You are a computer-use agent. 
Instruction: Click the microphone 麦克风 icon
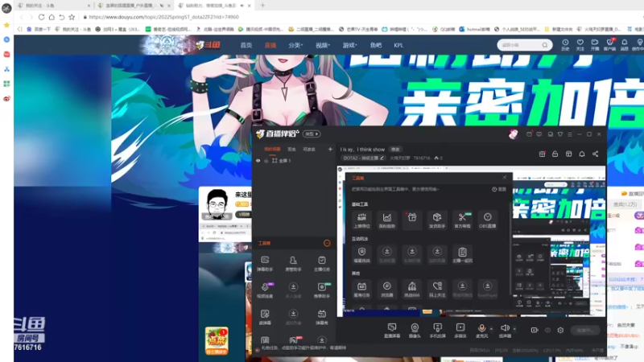point(481,330)
